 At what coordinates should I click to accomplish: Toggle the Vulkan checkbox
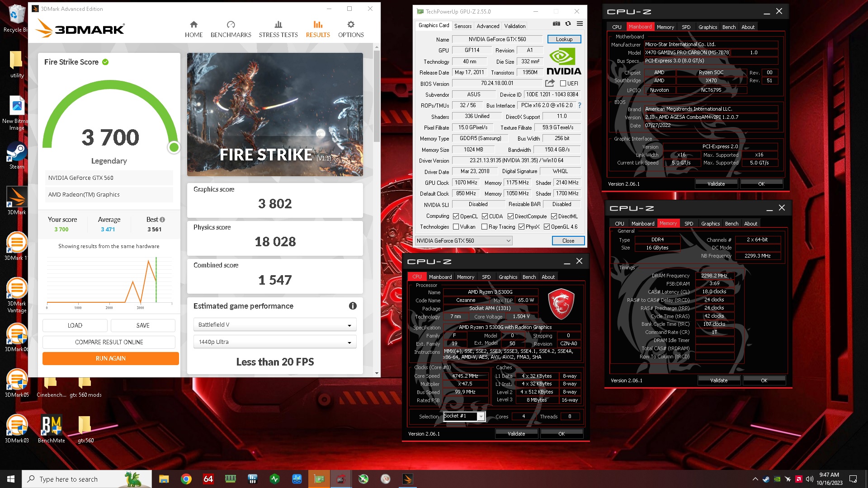[456, 227]
